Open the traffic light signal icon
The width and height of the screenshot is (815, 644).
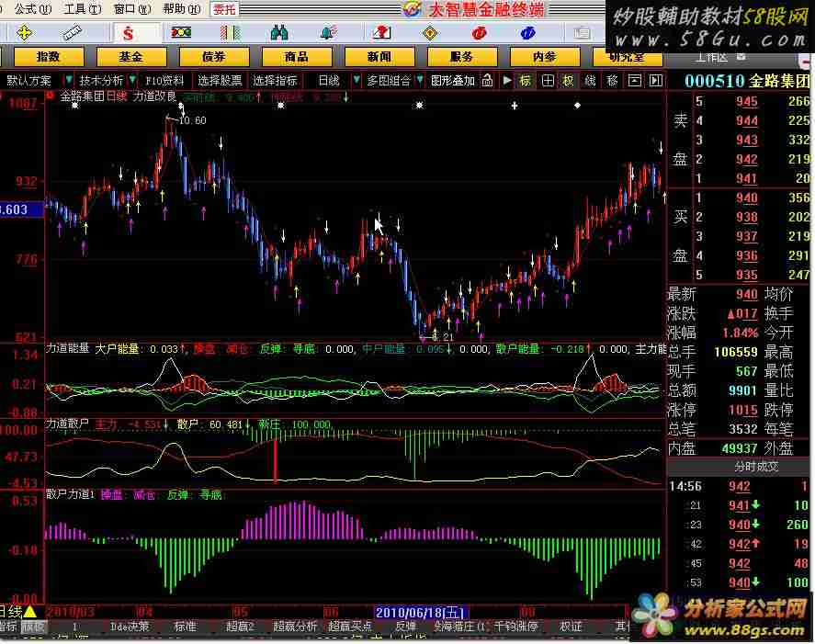pos(181,33)
